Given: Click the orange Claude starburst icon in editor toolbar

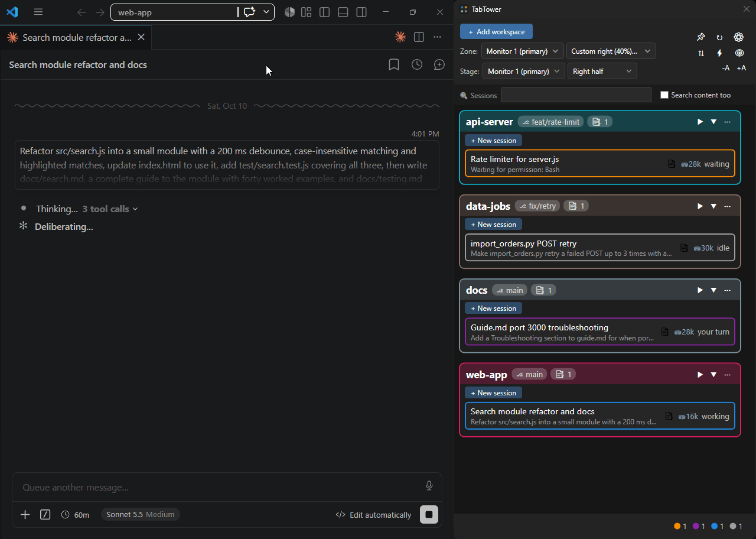Looking at the screenshot, I should (x=400, y=37).
